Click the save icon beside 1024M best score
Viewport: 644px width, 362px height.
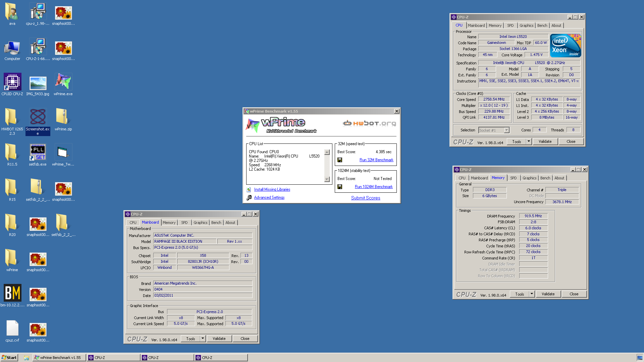coord(340,187)
